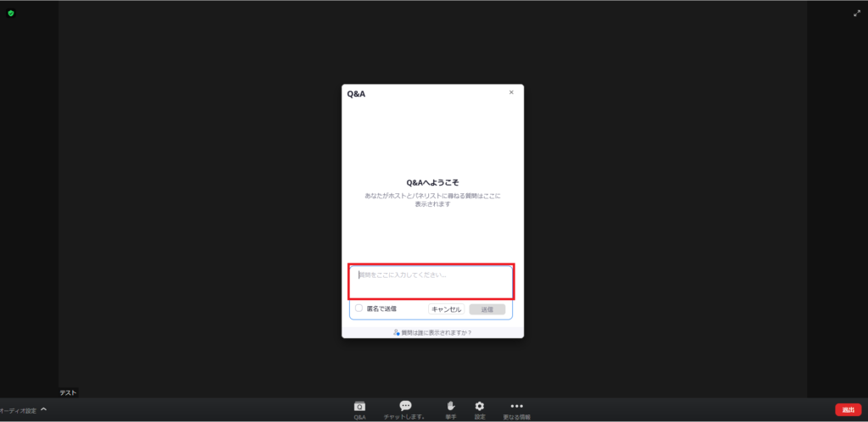
Task: Expand the audio options chevron beside オーディオ設定
Action: (44, 410)
